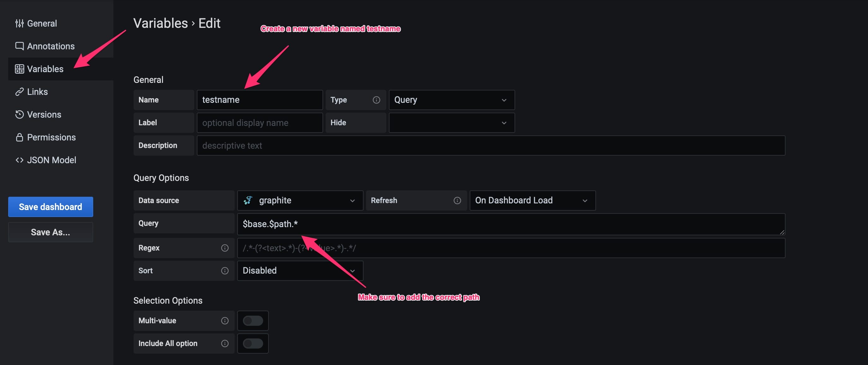Click the graphite data source logo icon
The height and width of the screenshot is (365, 868).
pyautogui.click(x=248, y=201)
